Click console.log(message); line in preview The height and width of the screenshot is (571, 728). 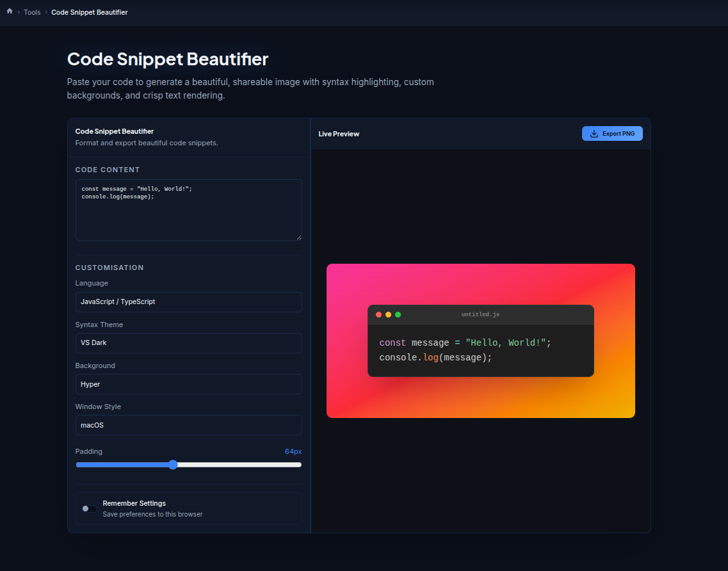[435, 357]
